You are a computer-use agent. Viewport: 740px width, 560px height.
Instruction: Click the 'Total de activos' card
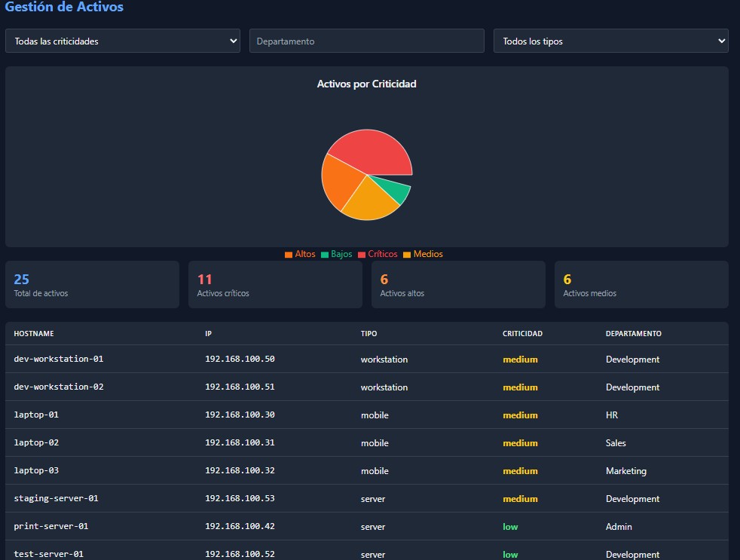92,285
